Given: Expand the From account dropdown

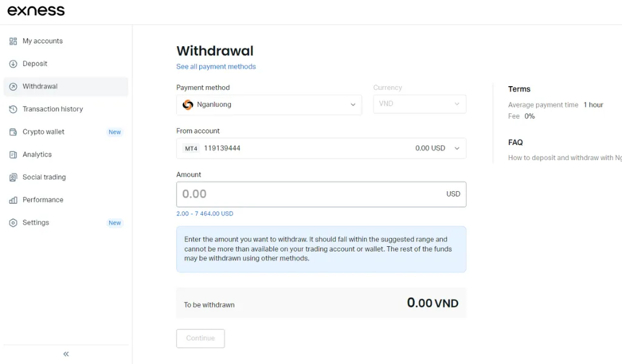Looking at the screenshot, I should coord(321,148).
